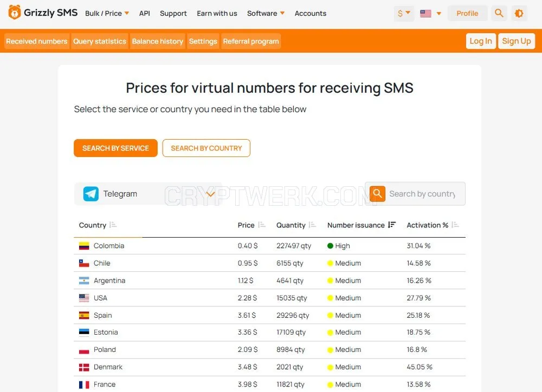Screen dimensions: 542x392
Task: Switch to Received numbers tab
Action: coord(37,41)
